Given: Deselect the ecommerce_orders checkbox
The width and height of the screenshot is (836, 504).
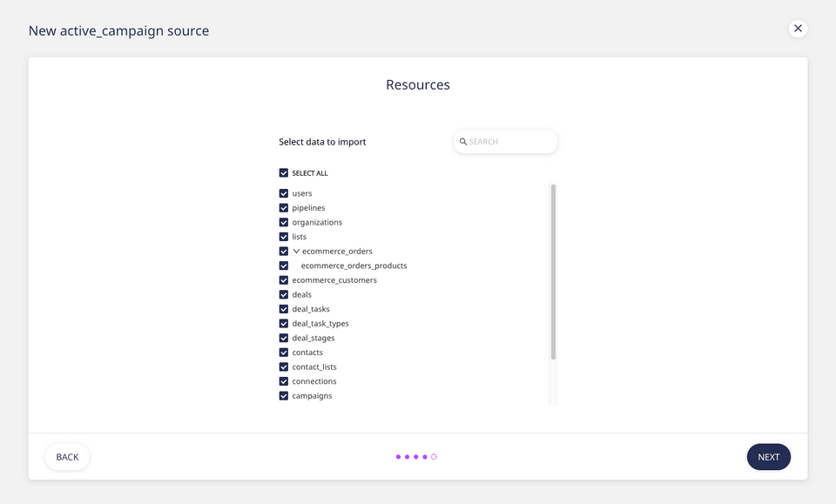Looking at the screenshot, I should [x=283, y=251].
